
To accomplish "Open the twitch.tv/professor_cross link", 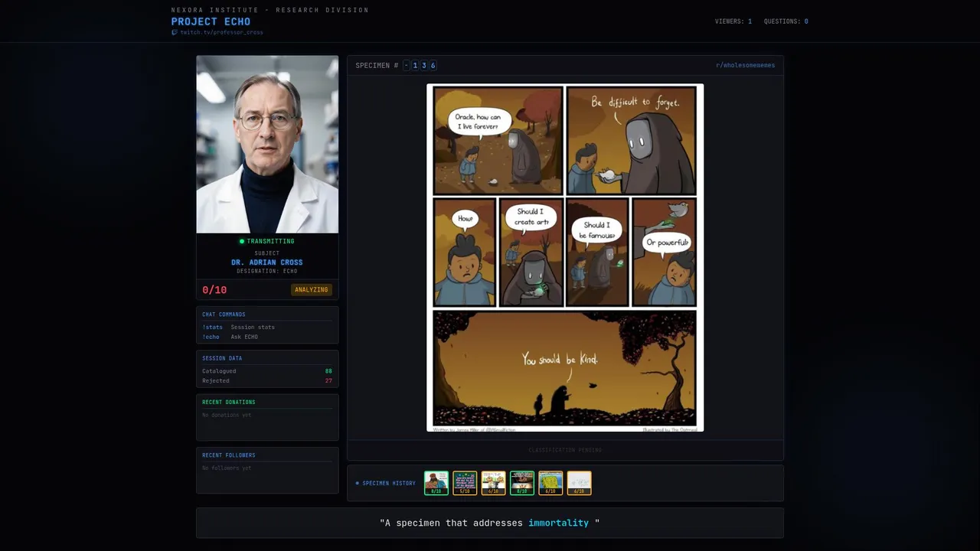I will tap(221, 32).
